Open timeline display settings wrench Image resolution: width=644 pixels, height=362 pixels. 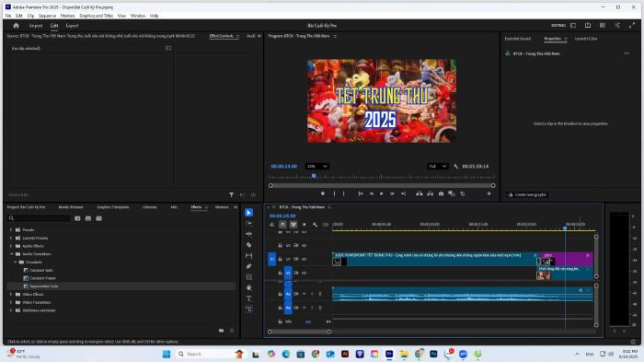pyautogui.click(x=315, y=225)
